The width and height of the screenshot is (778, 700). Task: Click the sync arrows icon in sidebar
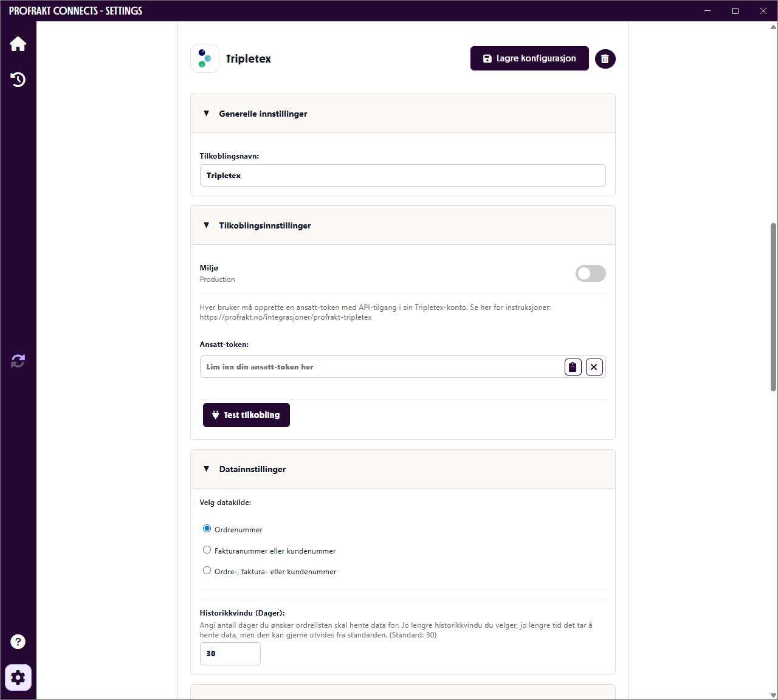tap(18, 361)
